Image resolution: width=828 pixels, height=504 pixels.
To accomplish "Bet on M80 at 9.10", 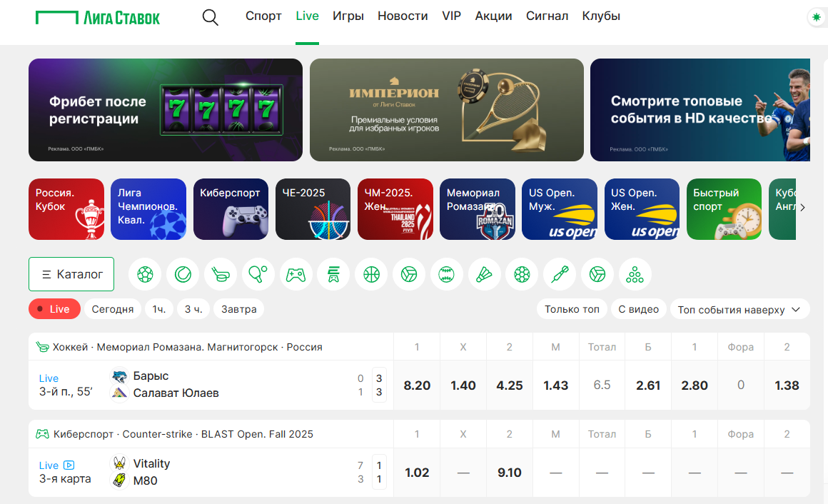I will pos(510,473).
